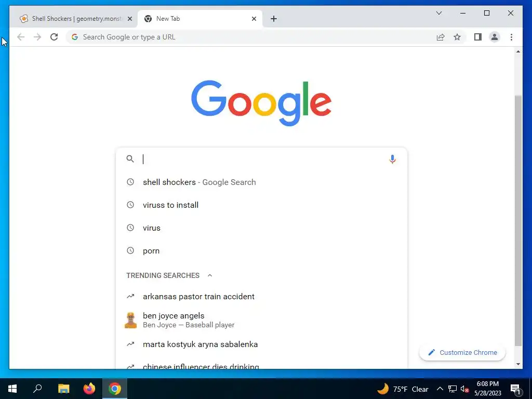This screenshot has width=532, height=399.
Task: Open Chrome three-dot menu
Action: pyautogui.click(x=511, y=37)
